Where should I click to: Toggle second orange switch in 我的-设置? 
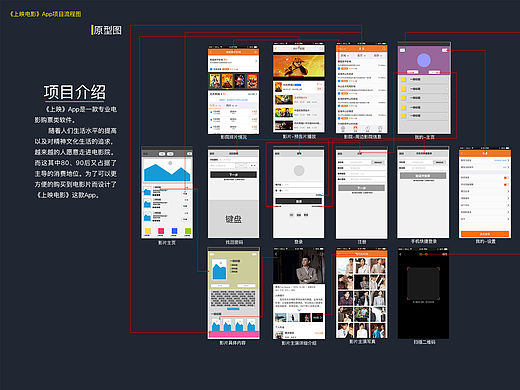[506, 184]
